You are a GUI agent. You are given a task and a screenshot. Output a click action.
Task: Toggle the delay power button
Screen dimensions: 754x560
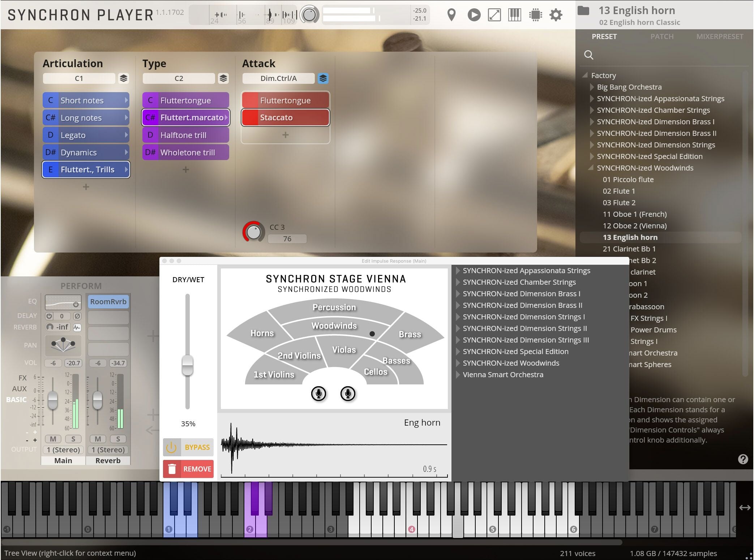[x=49, y=316]
